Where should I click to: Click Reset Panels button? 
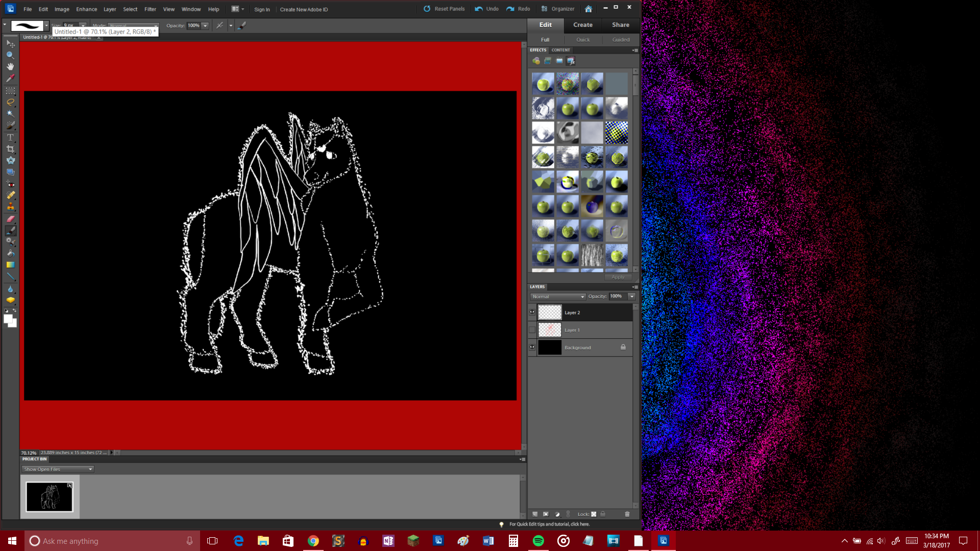[x=444, y=9]
